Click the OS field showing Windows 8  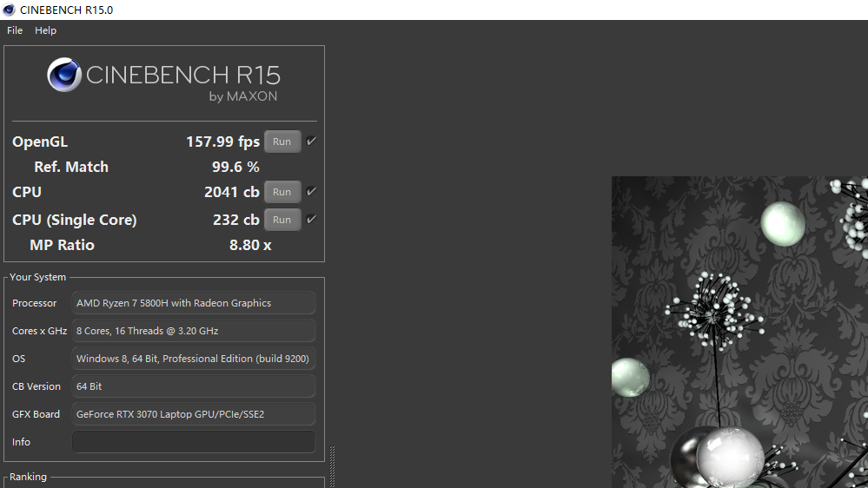pyautogui.click(x=193, y=359)
